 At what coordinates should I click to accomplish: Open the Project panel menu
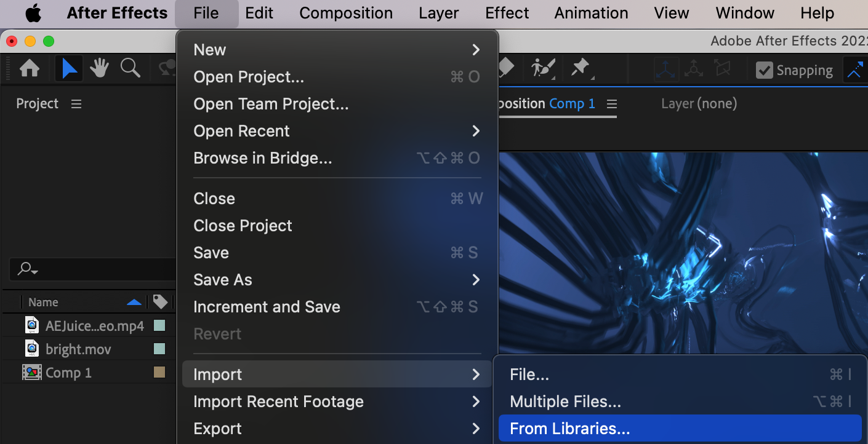click(x=76, y=104)
